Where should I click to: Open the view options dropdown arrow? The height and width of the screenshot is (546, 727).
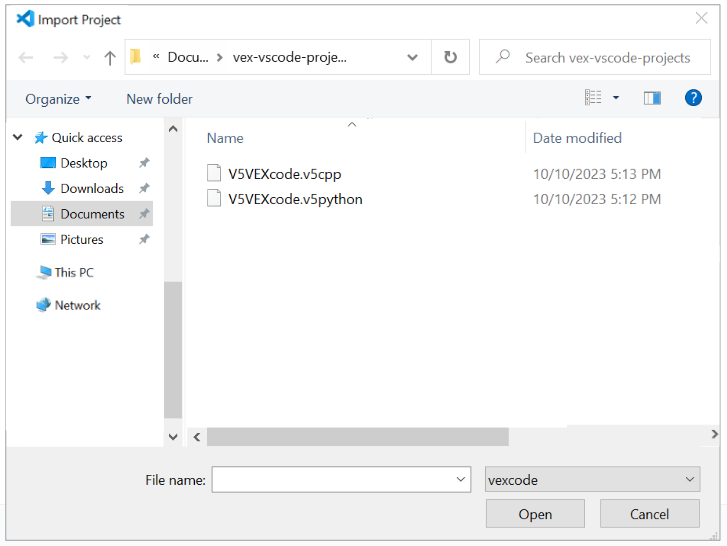(616, 98)
